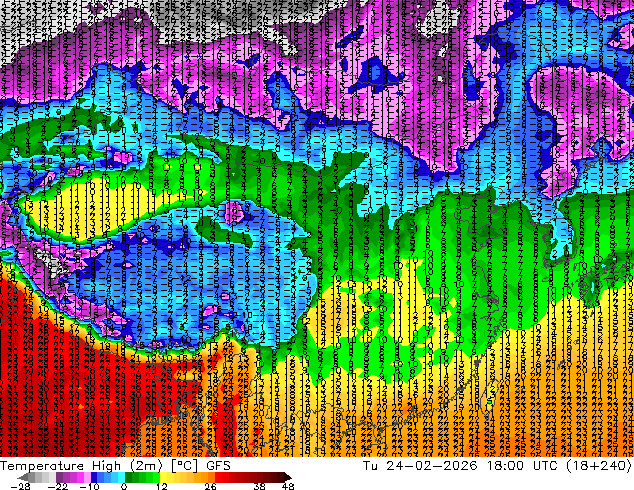Viewport: 634px width, 490px height.
Task: Click the gray left arrow end of the color scale
Action: [22, 477]
